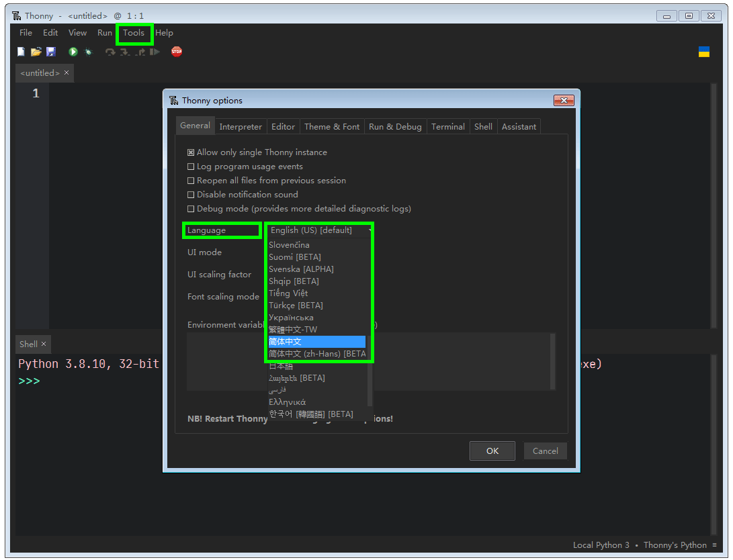Open the File menu
Screen dimensions: 733x560
(26, 33)
